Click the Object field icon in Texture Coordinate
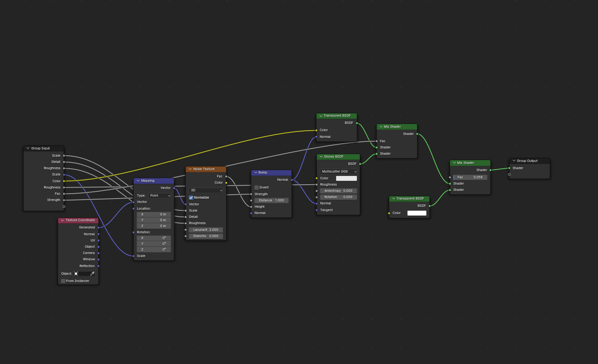 click(76, 274)
